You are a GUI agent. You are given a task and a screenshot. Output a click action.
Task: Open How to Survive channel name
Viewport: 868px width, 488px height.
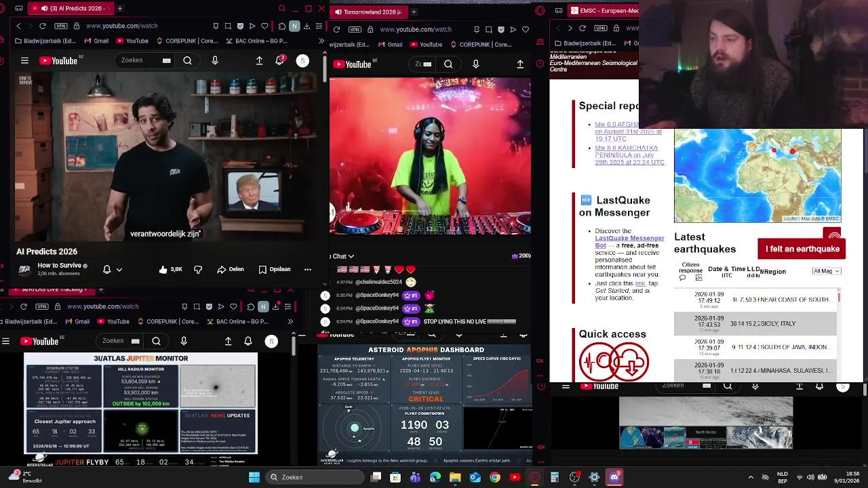coord(60,266)
